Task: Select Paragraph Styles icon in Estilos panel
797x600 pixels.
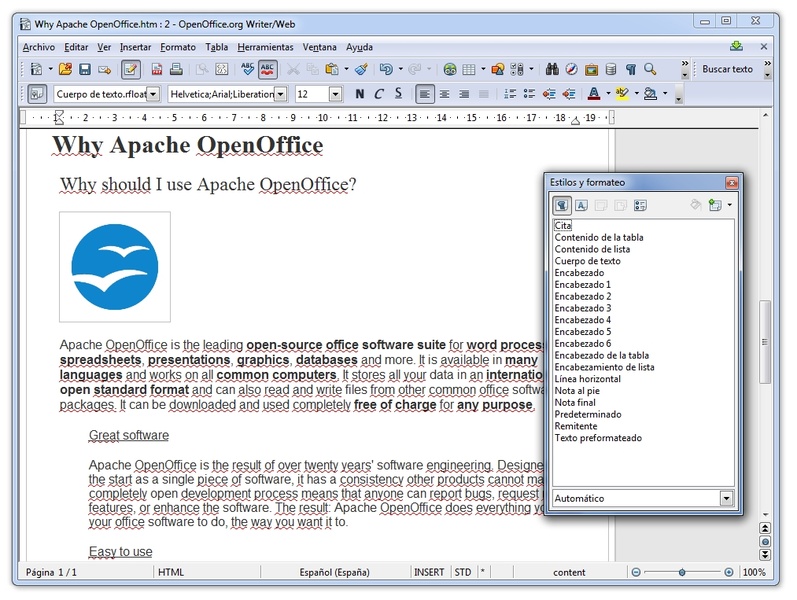Action: pos(562,205)
